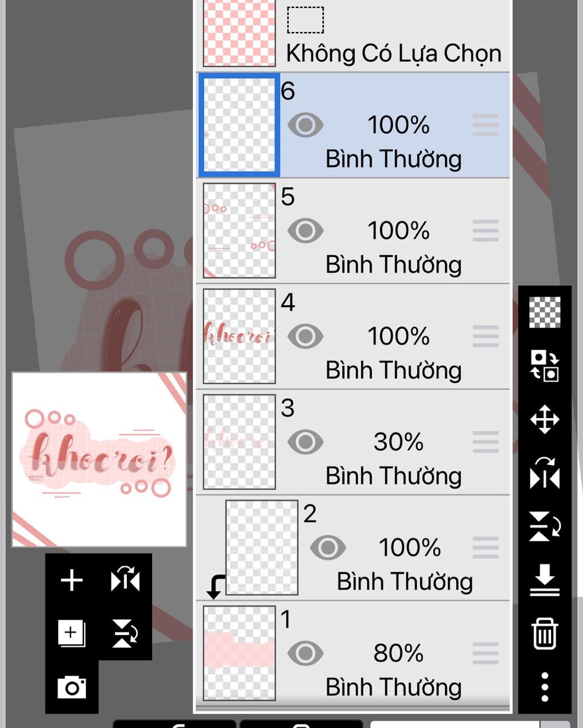Select the move transform arrows icon

(x=545, y=420)
